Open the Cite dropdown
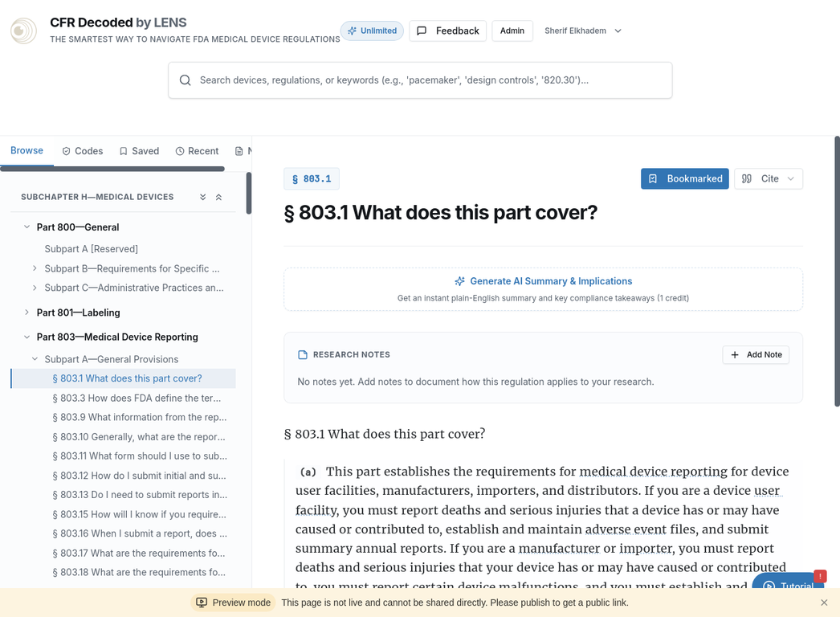 coord(769,178)
